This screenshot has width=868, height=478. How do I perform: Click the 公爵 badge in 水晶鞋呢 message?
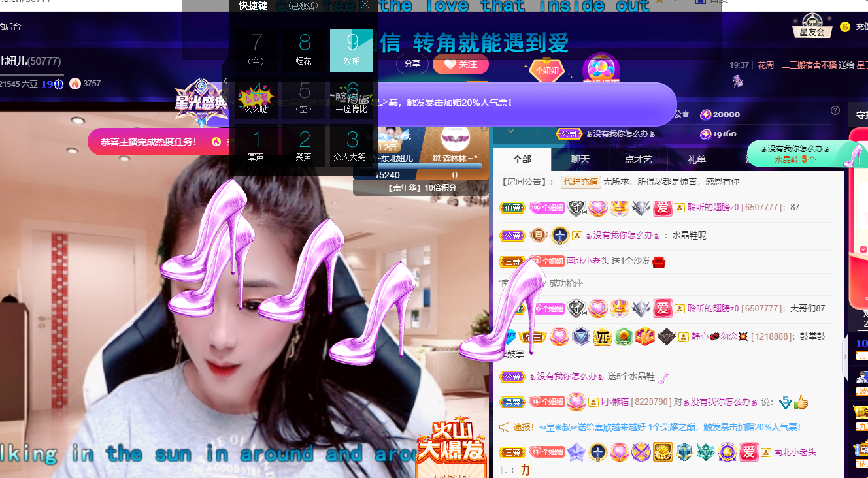pos(512,236)
